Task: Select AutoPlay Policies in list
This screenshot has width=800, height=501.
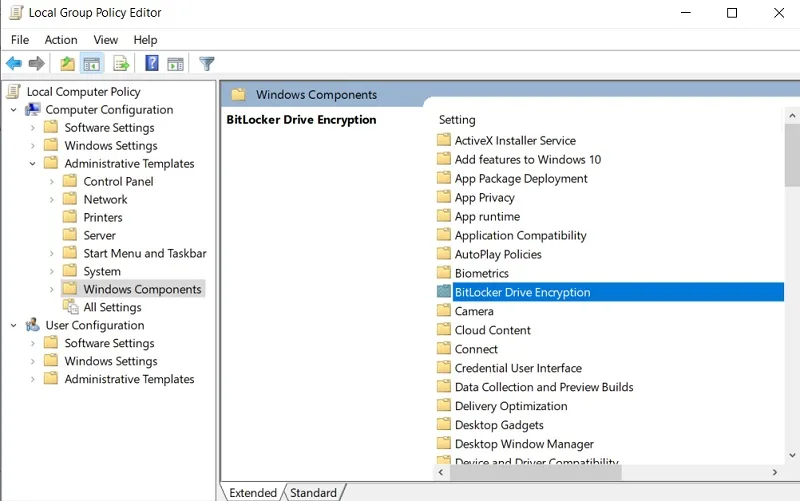Action: coord(498,254)
